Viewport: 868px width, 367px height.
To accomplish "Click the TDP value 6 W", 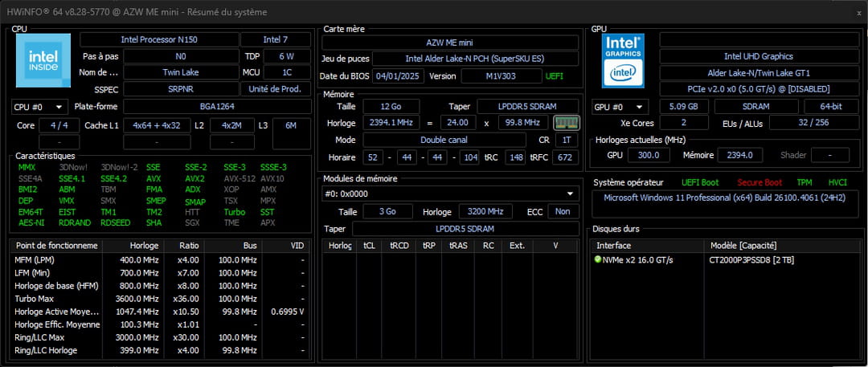I will point(287,56).
